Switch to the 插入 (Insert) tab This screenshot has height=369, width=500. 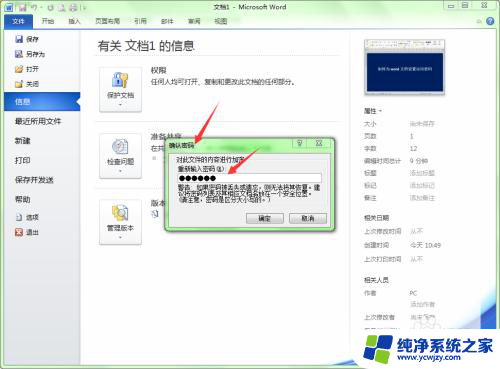(x=74, y=21)
